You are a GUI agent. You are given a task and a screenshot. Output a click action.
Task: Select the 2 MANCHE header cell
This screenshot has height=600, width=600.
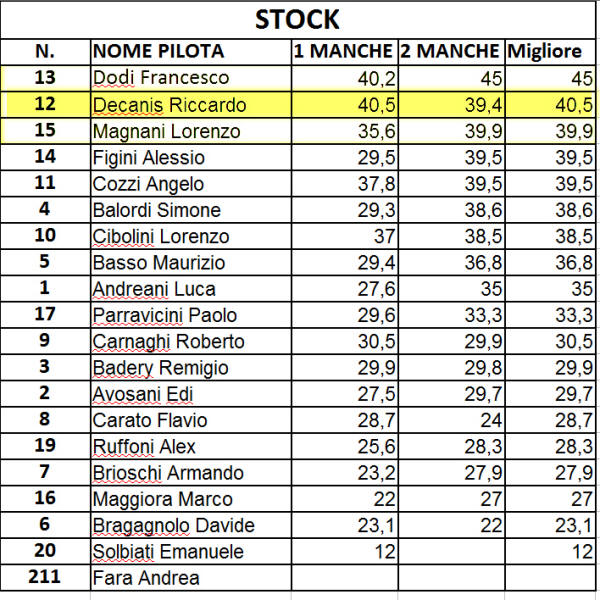click(450, 52)
